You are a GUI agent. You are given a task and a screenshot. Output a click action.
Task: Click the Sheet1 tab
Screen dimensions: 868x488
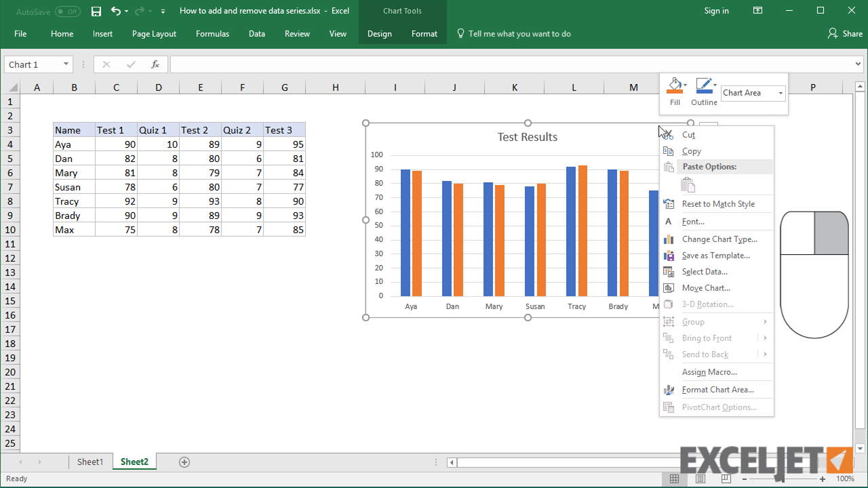tap(90, 462)
